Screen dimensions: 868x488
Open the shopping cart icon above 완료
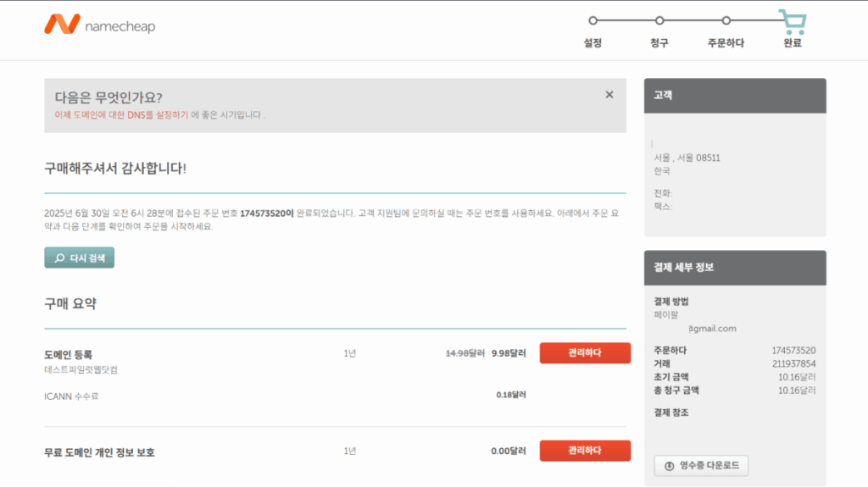[x=792, y=20]
